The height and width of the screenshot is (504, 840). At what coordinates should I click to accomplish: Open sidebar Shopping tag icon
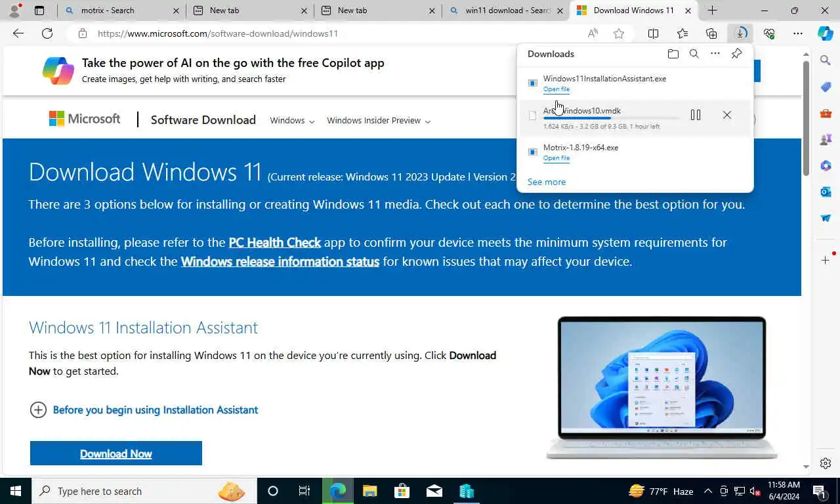point(826,87)
